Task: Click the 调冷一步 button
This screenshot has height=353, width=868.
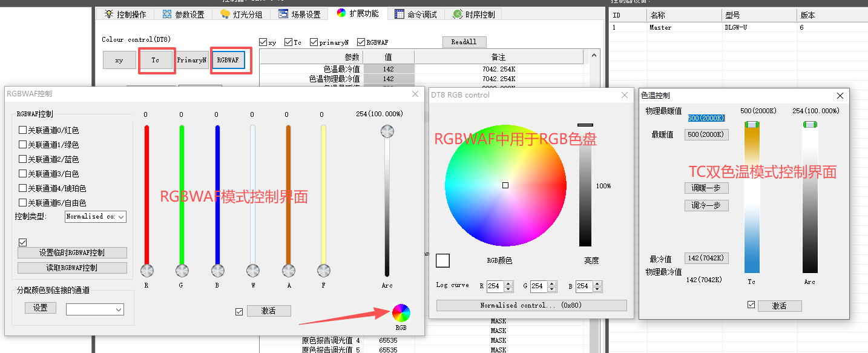Action: coord(706,205)
